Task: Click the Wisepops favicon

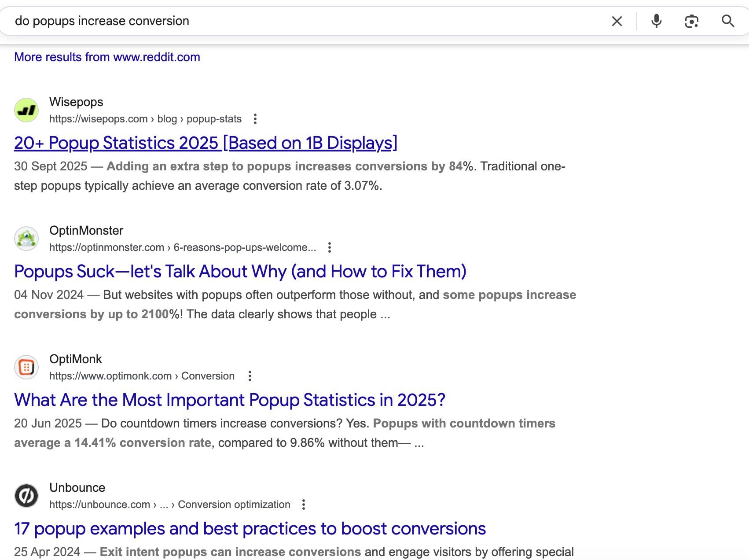Action: [x=26, y=110]
